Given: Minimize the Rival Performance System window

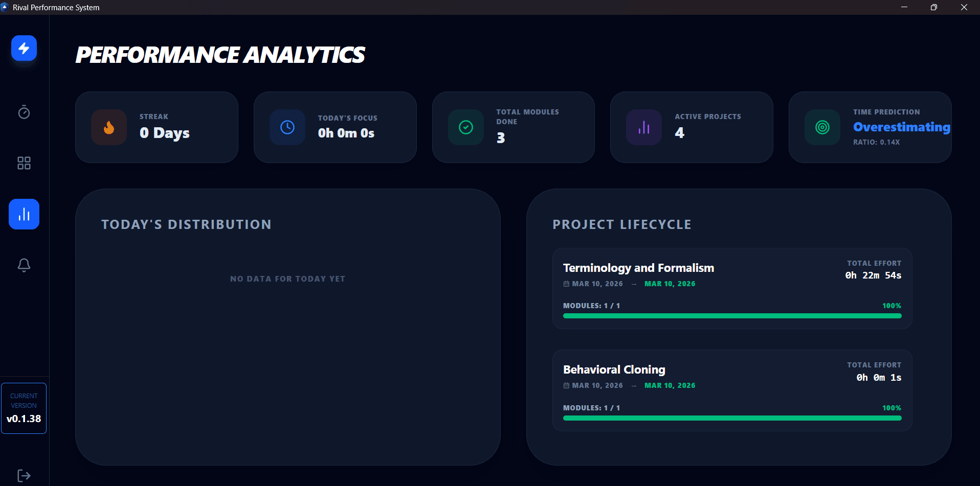Looking at the screenshot, I should (904, 7).
